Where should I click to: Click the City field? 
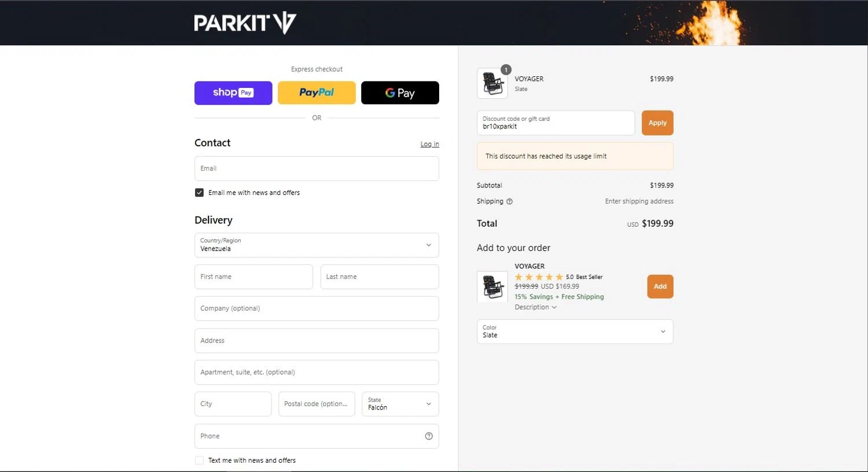tap(233, 404)
